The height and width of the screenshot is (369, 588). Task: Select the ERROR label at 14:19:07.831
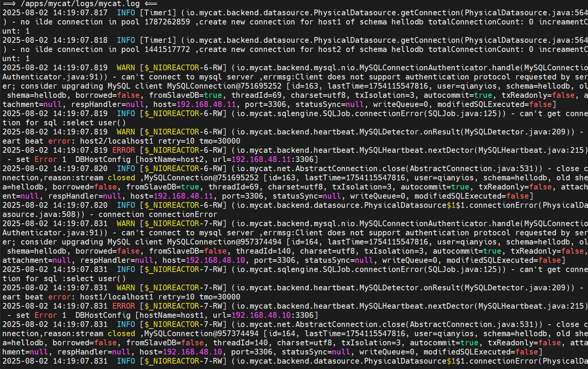coord(124,306)
